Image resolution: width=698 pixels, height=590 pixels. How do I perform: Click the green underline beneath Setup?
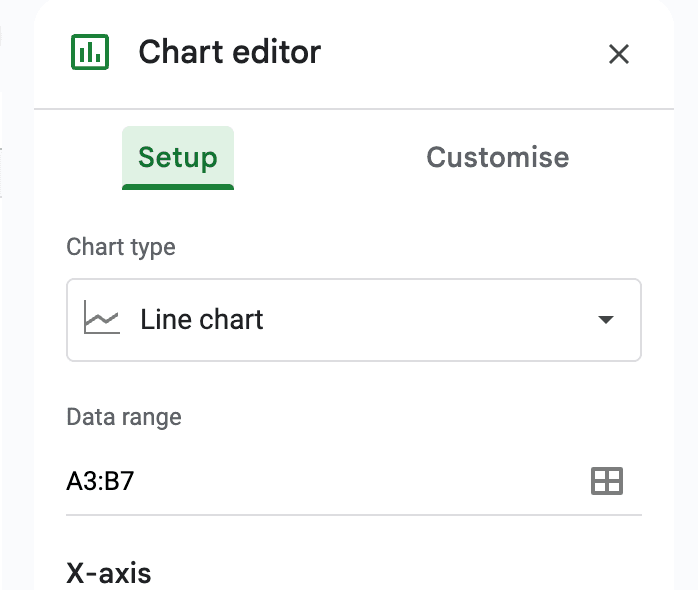[178, 186]
